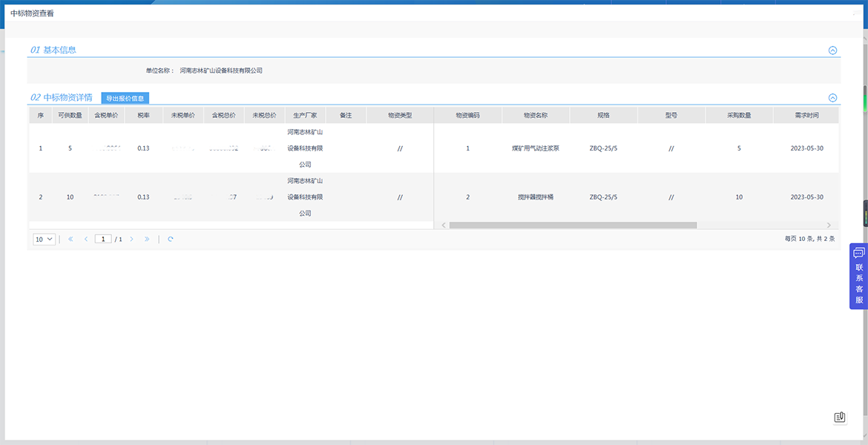Open the notes icon at bottom right
The image size is (868, 445).
(840, 418)
